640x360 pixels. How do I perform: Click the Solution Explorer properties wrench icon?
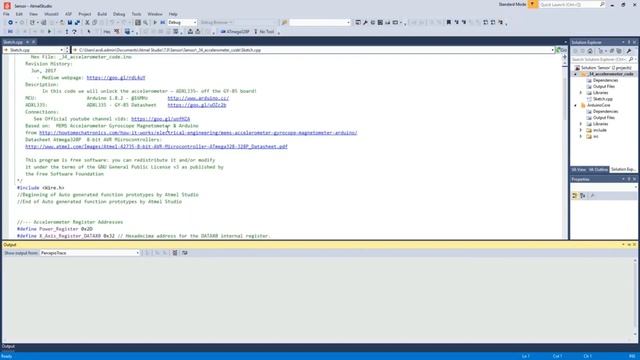(x=629, y=51)
